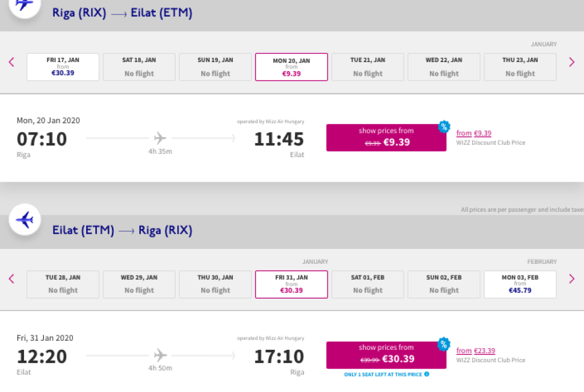Choose Tue 21, Jan no-flight date
The height and width of the screenshot is (392, 584).
tap(368, 67)
